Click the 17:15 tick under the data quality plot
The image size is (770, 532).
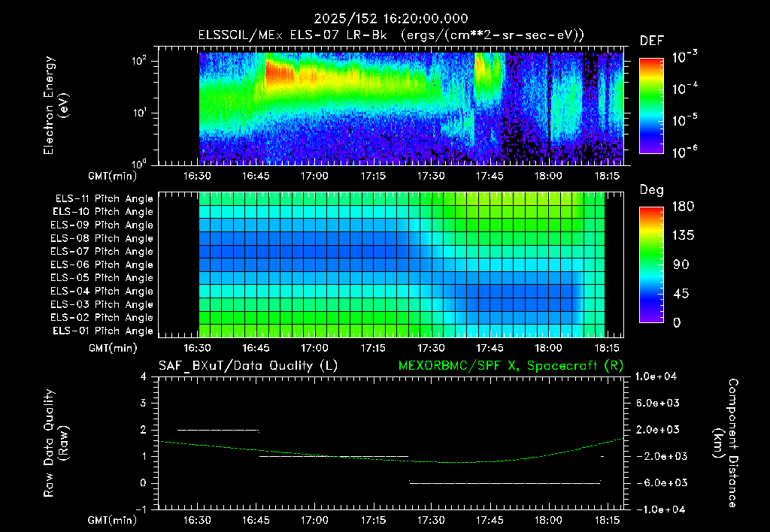(373, 520)
